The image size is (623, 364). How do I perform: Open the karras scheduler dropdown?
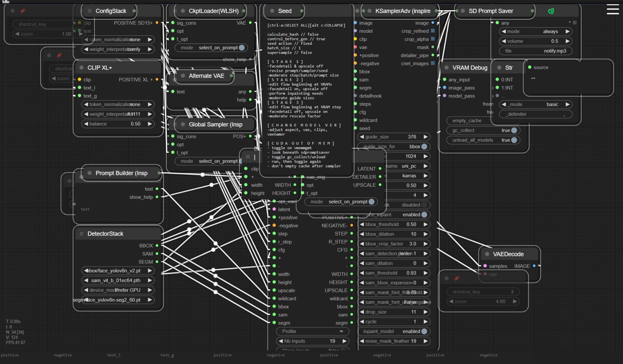pos(409,176)
